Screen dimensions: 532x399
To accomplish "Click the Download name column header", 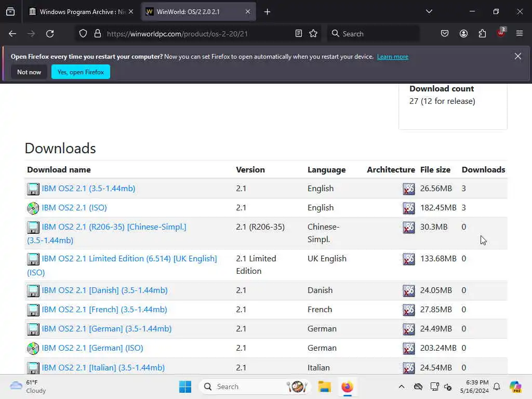I will click(59, 170).
